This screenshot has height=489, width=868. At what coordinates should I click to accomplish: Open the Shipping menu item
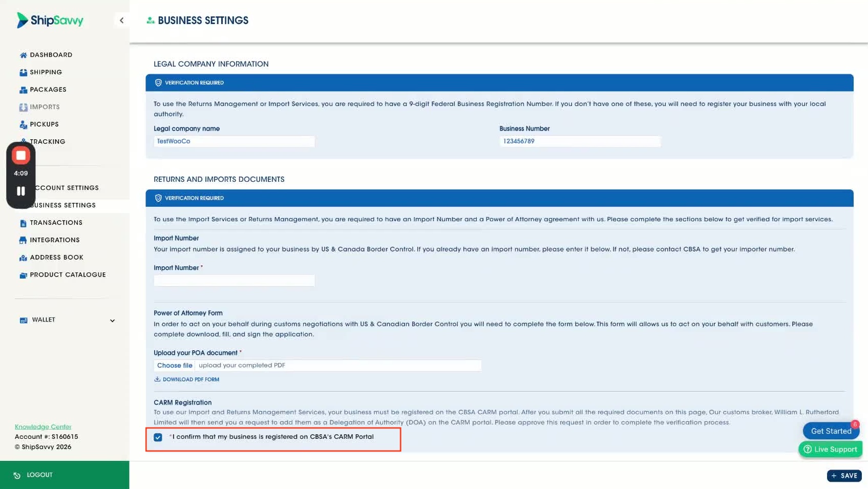coord(46,72)
